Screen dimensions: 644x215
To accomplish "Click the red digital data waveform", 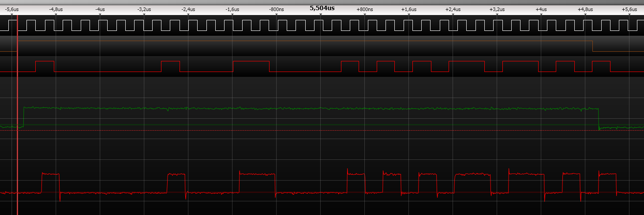I will click(x=322, y=66).
